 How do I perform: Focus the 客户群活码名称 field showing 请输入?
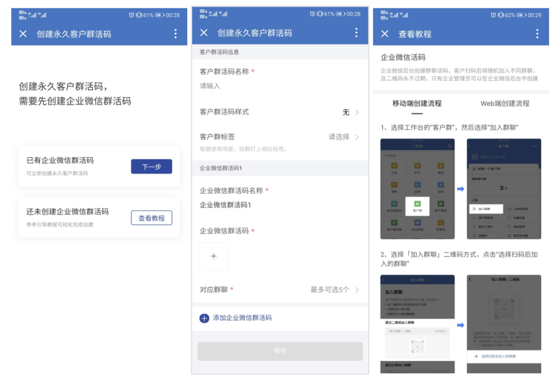(x=280, y=86)
